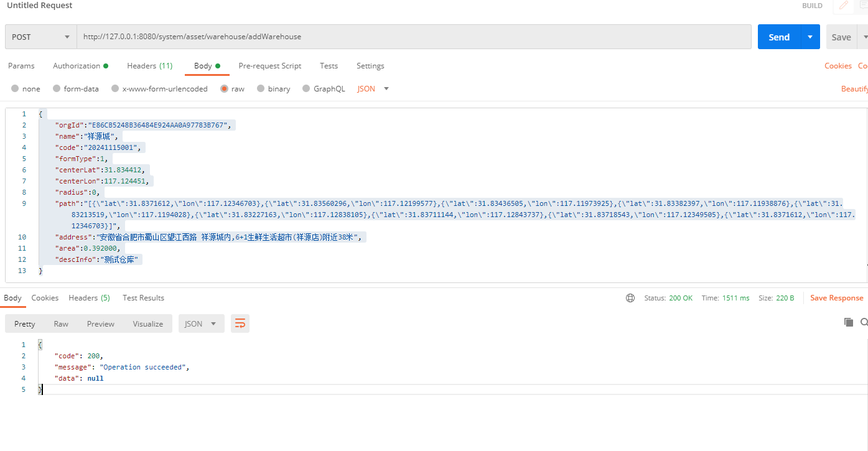The image size is (868, 451).
Task: Click the globe network information icon
Action: (x=630, y=298)
